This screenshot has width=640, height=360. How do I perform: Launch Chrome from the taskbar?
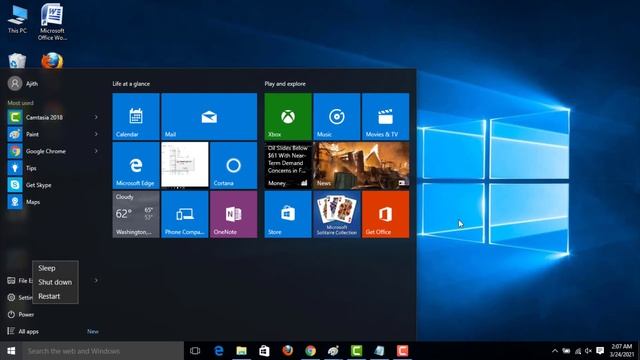[311, 351]
